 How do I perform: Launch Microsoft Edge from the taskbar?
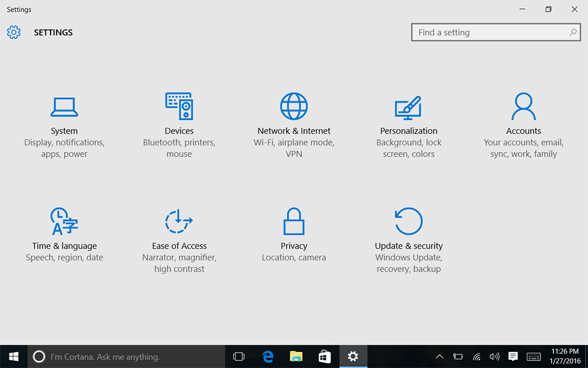click(x=268, y=356)
